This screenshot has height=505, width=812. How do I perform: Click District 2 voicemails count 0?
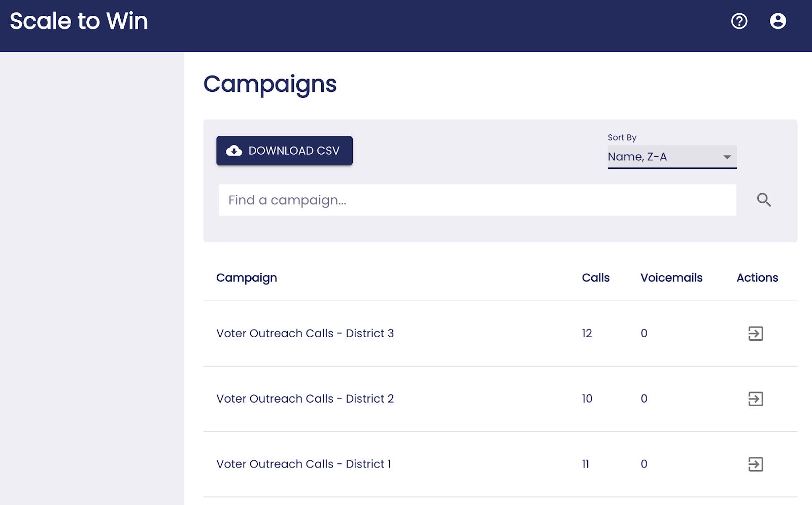644,399
